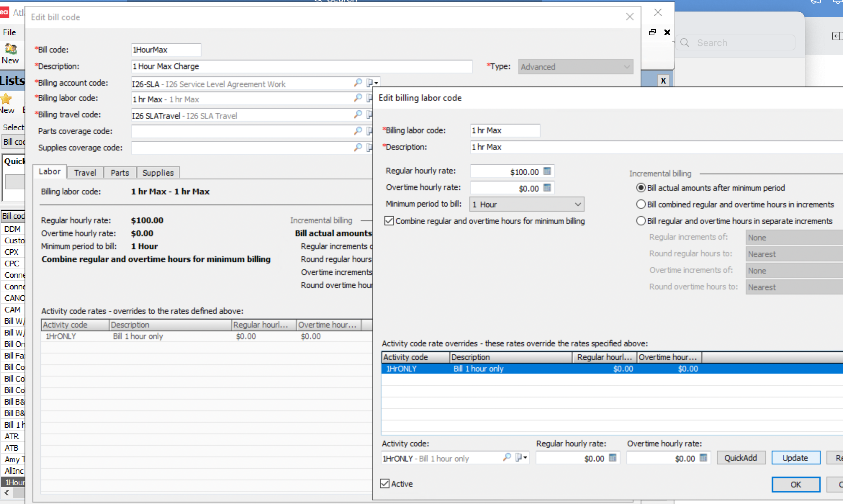Select Bill regular and overtime separate increments
This screenshot has height=504, width=843.
[x=641, y=221]
